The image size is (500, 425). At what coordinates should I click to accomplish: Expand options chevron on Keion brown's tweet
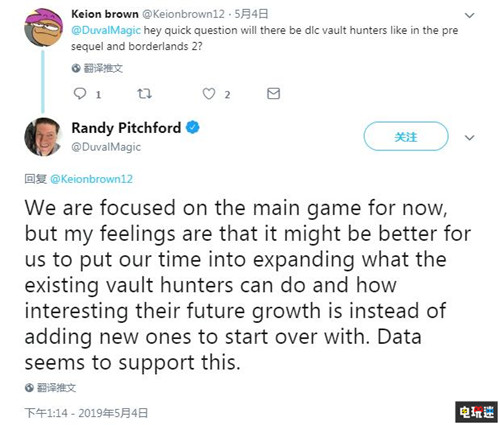coord(469,15)
